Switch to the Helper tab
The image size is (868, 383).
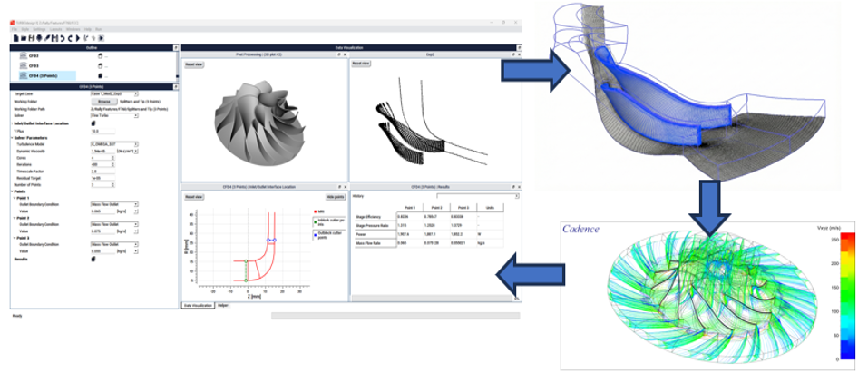[223, 306]
